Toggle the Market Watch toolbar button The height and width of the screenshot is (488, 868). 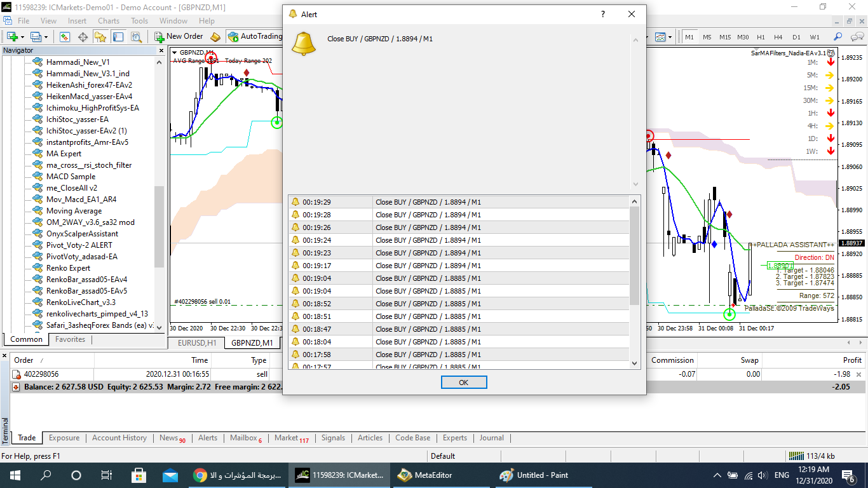tap(65, 37)
